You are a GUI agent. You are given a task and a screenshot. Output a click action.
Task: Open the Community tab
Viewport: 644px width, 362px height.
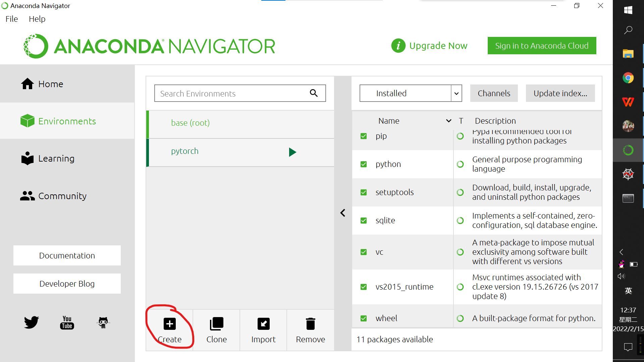point(67,196)
